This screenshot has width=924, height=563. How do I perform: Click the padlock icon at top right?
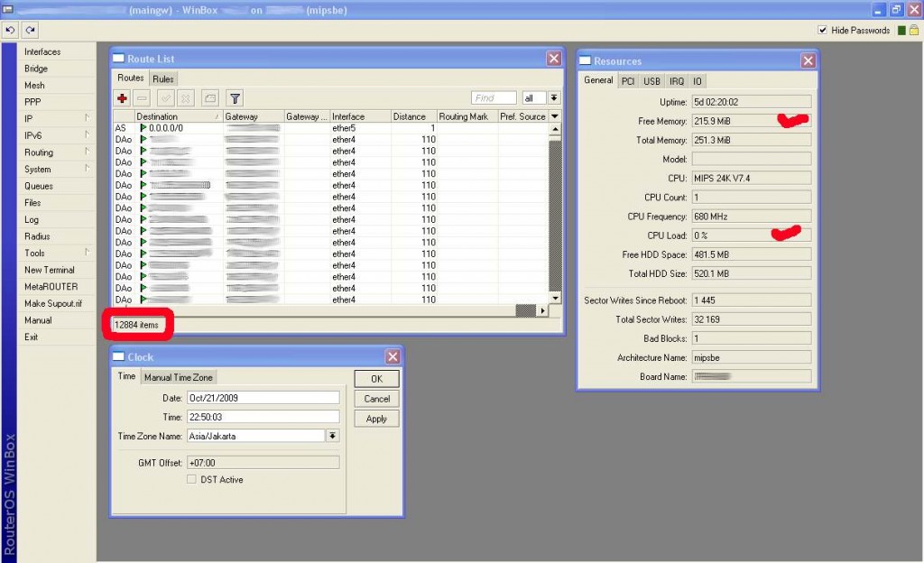(x=913, y=30)
